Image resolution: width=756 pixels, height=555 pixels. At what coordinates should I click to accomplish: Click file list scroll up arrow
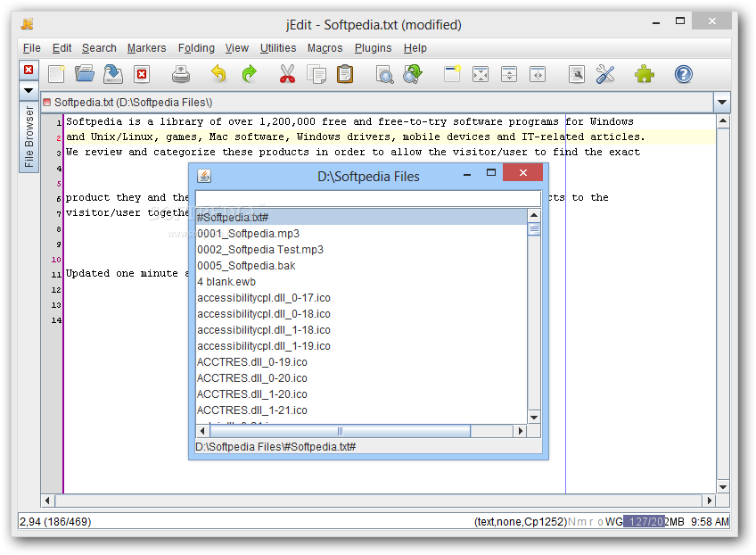tap(534, 215)
